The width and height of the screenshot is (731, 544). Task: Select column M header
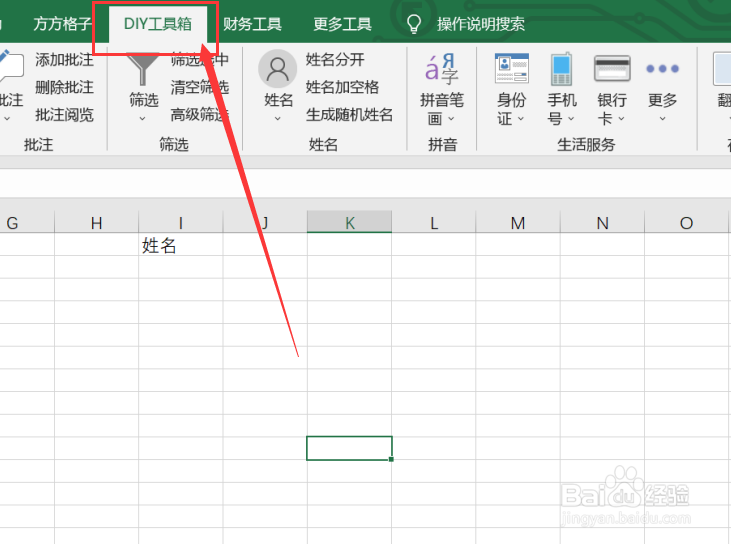[518, 223]
